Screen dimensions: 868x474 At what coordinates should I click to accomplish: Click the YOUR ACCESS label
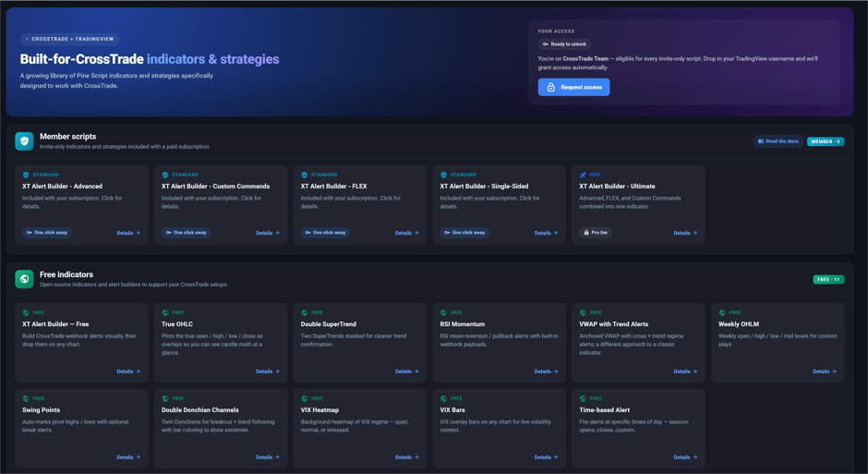click(556, 31)
